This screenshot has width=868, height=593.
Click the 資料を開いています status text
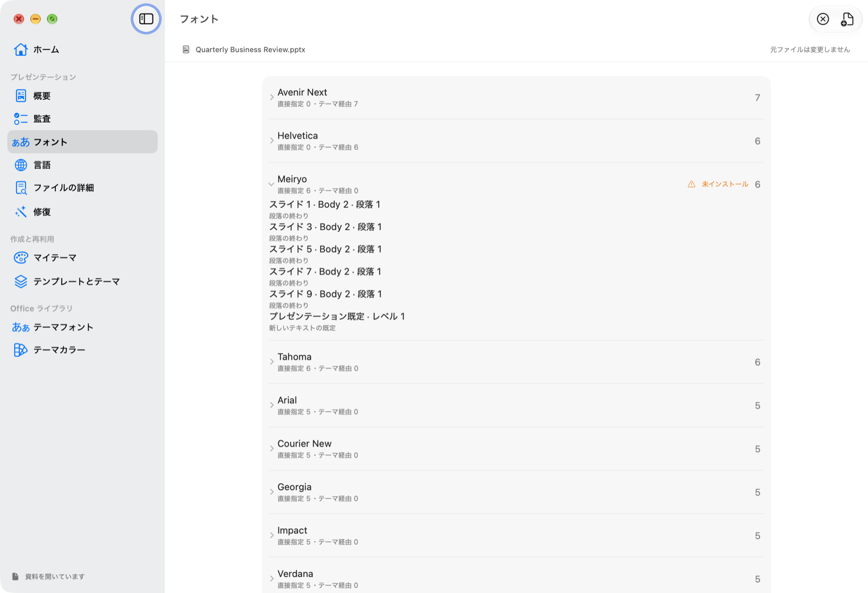tap(55, 577)
